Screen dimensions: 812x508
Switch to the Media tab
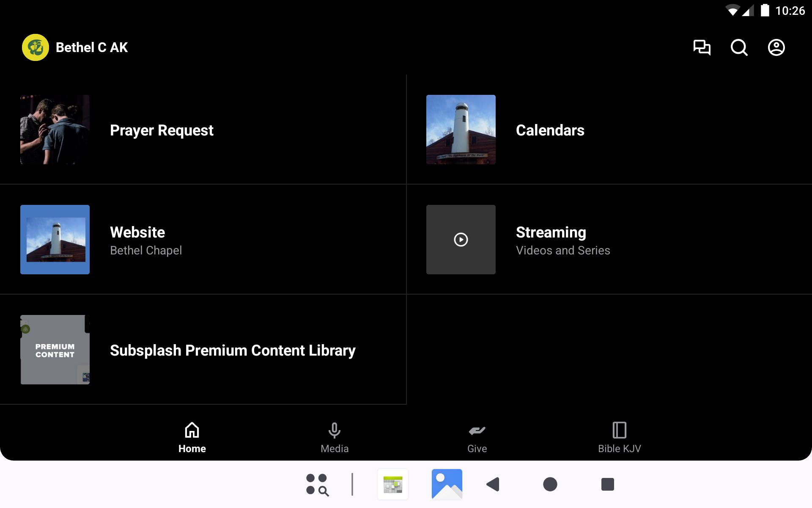(334, 438)
